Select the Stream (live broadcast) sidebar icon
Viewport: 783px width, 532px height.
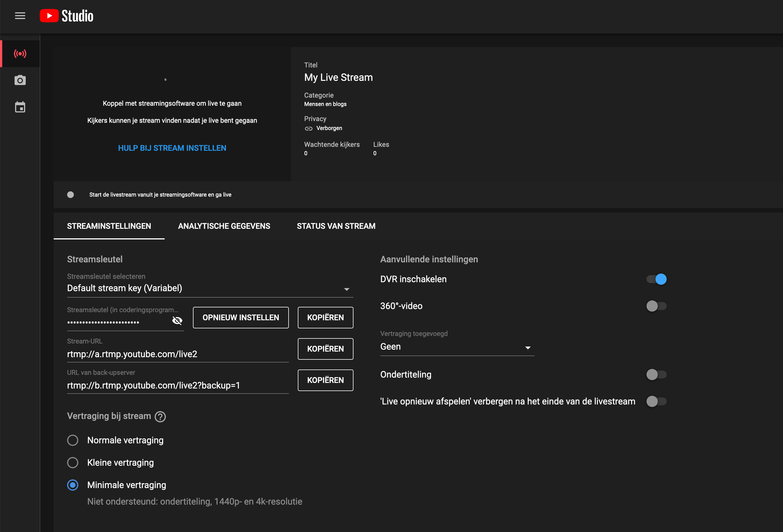pyautogui.click(x=20, y=54)
